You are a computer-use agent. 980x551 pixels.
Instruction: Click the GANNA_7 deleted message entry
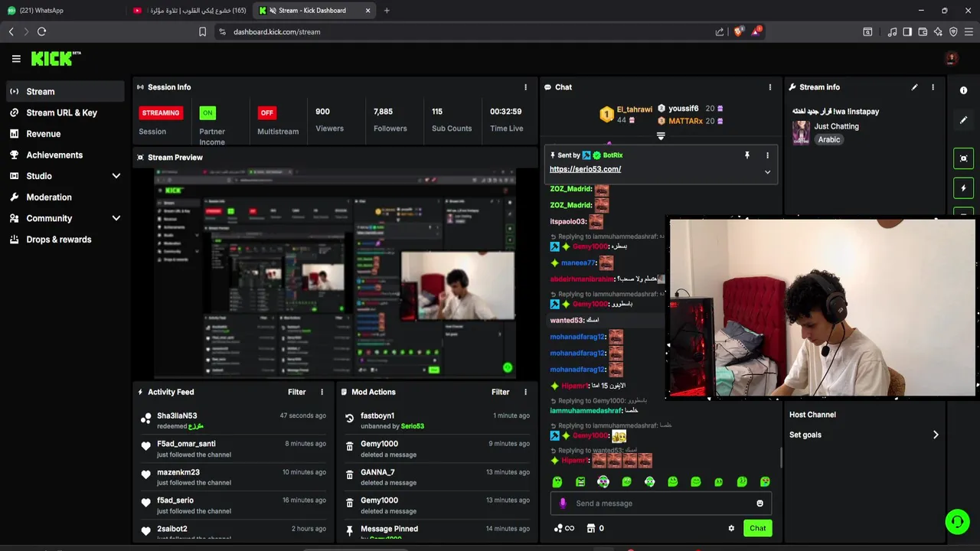point(437,477)
